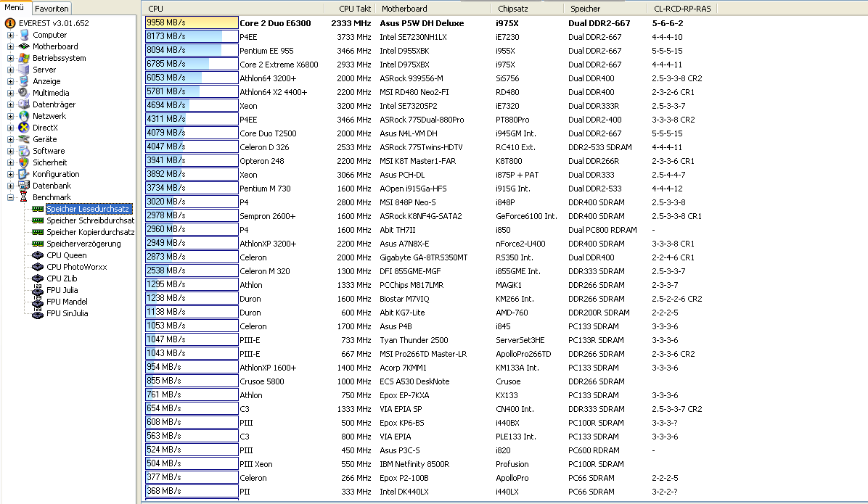Click the Speicher Schreibdurchsatz memory icon
Viewport: 868px width, 504px height.
click(x=38, y=220)
